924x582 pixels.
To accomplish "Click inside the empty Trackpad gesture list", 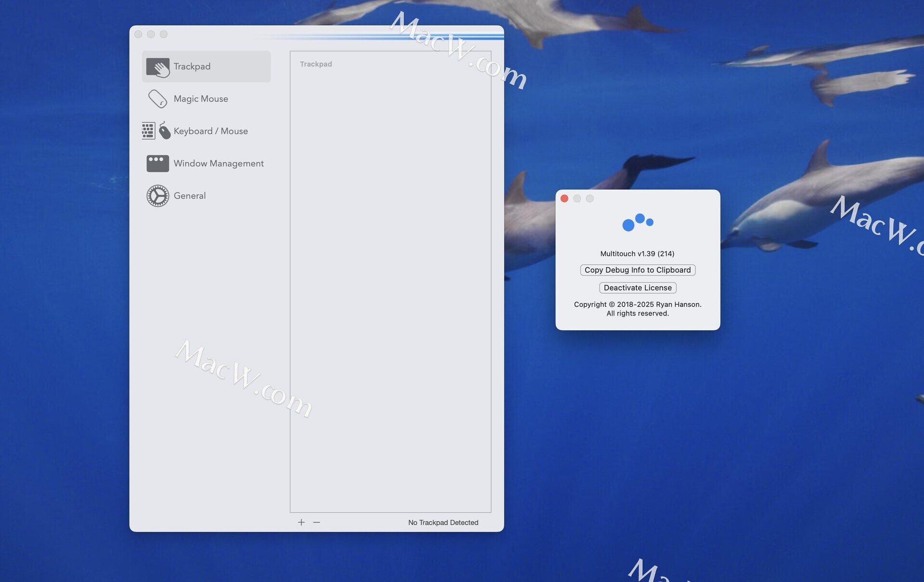I will 390,289.
